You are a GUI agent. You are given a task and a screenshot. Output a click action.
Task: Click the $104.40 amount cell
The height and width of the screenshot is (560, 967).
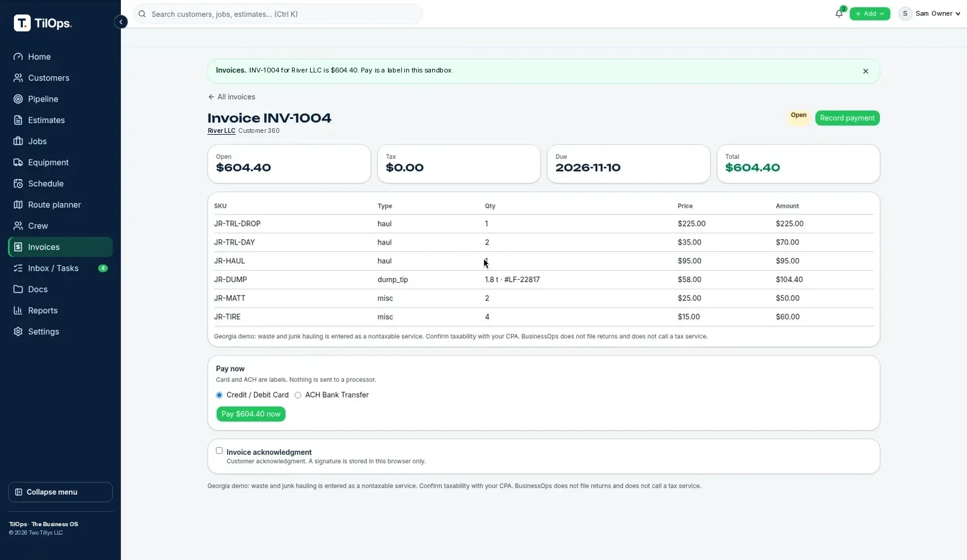(789, 280)
